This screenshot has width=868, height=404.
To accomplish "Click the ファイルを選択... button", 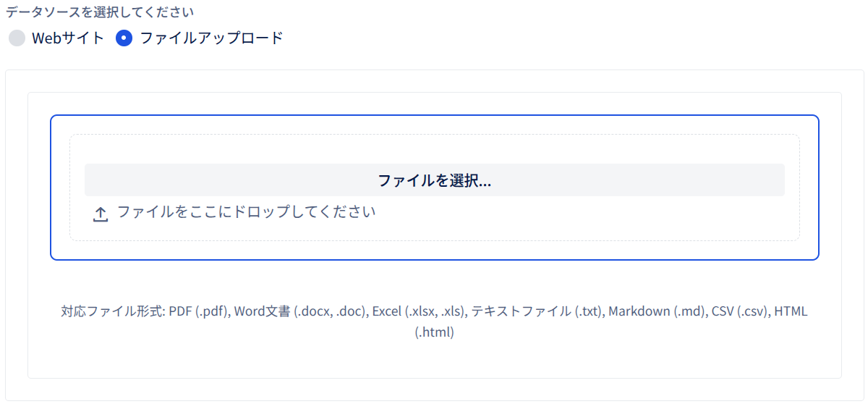I will (435, 180).
